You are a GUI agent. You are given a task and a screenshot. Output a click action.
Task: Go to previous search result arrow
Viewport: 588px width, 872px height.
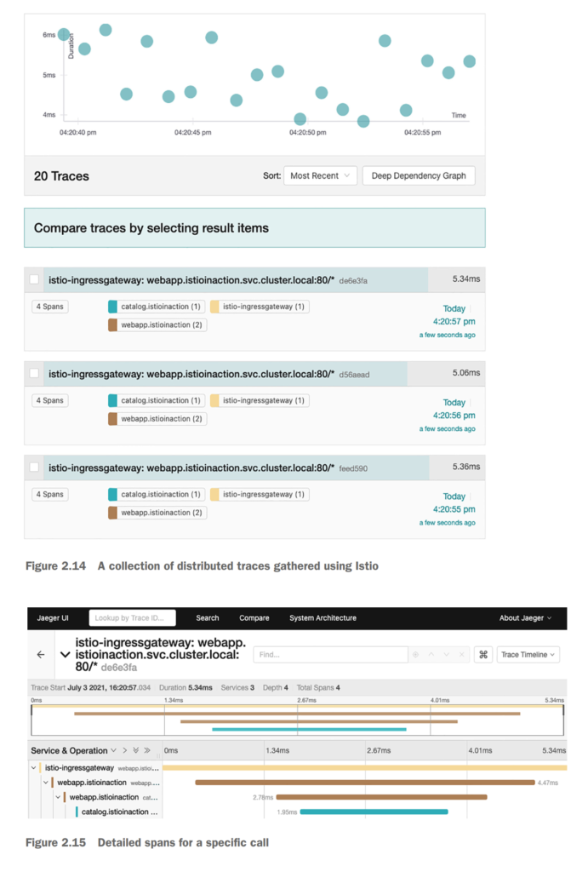(x=431, y=655)
